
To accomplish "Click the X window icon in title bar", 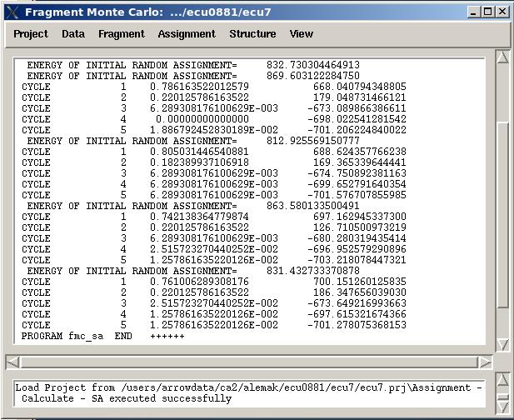I will pyautogui.click(x=12, y=12).
